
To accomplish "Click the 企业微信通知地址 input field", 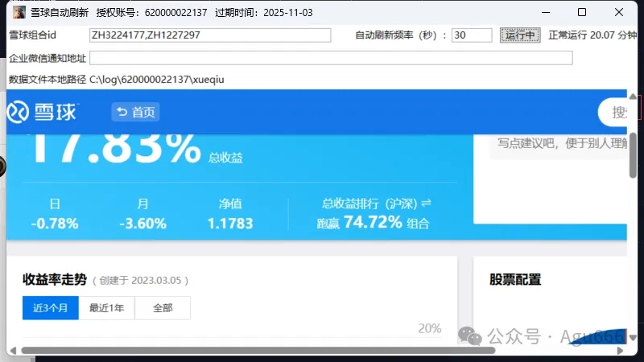I will pos(331,58).
